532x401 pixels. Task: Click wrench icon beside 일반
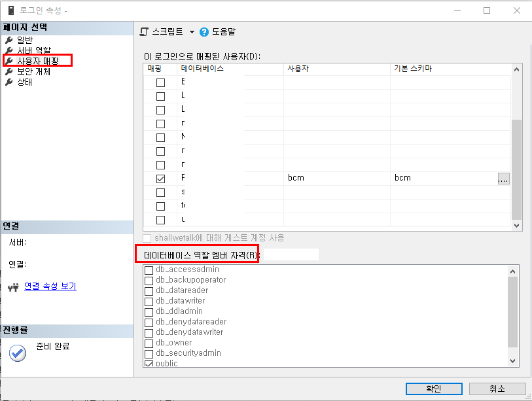coord(9,41)
